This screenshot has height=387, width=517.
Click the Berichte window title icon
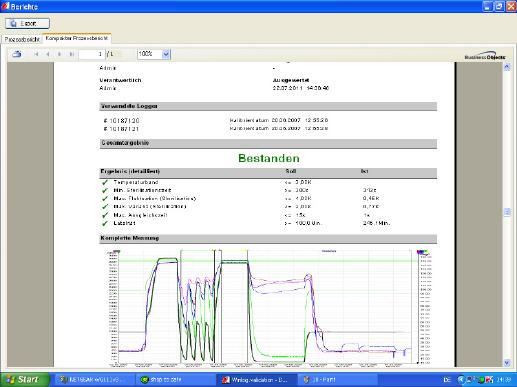tap(5, 6)
